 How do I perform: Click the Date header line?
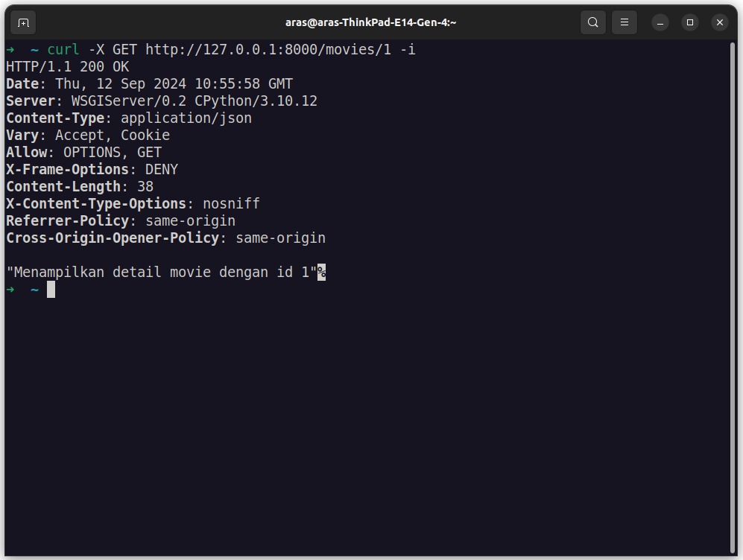[x=149, y=84]
